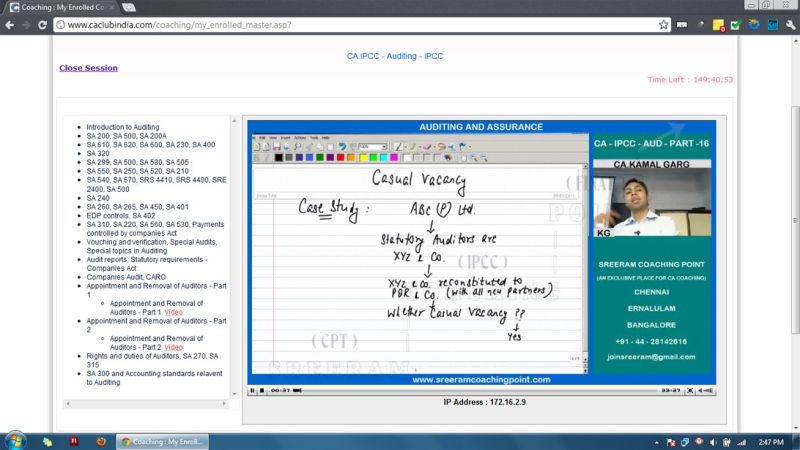Pause the lecture video playback
The height and width of the screenshot is (450, 800).
point(252,390)
